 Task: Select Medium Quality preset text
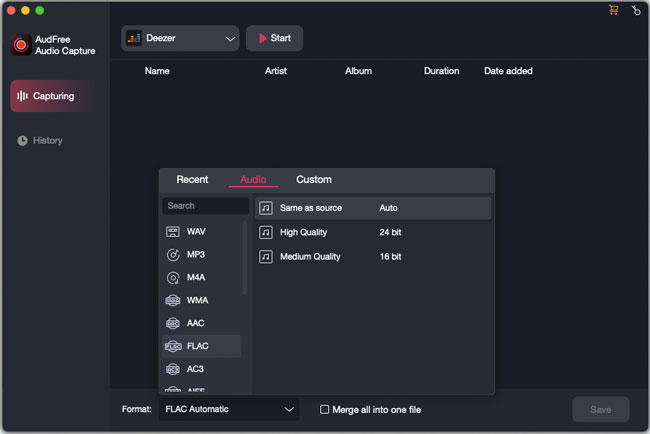tap(310, 257)
